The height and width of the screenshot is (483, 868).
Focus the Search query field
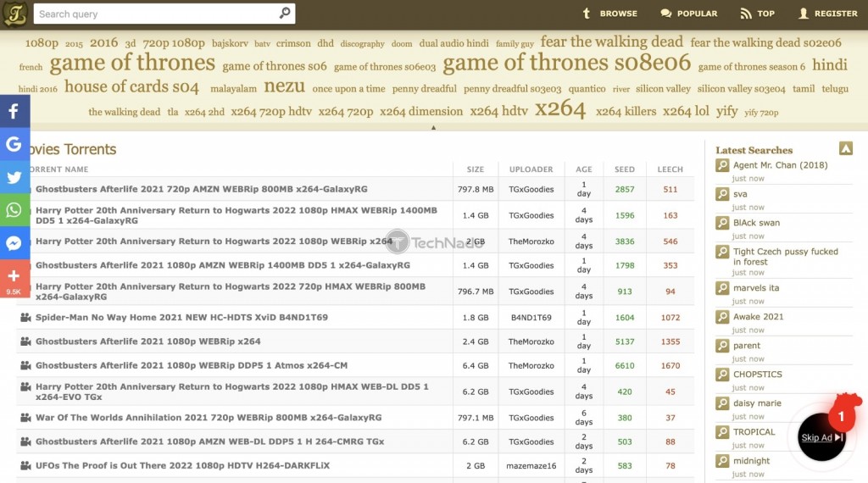[x=164, y=14]
